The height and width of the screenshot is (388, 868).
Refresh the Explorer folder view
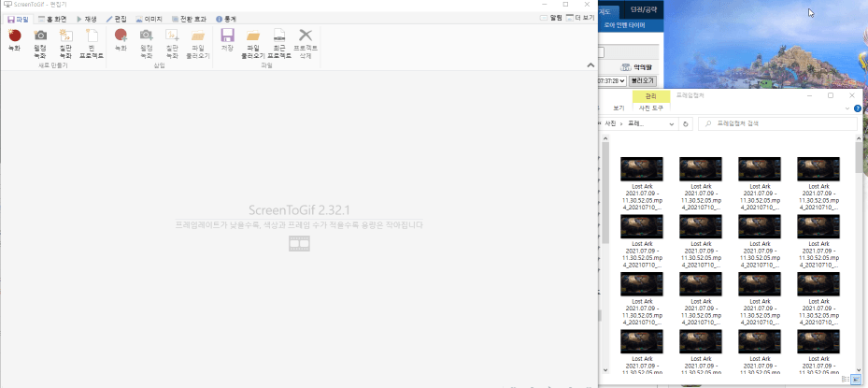[686, 123]
